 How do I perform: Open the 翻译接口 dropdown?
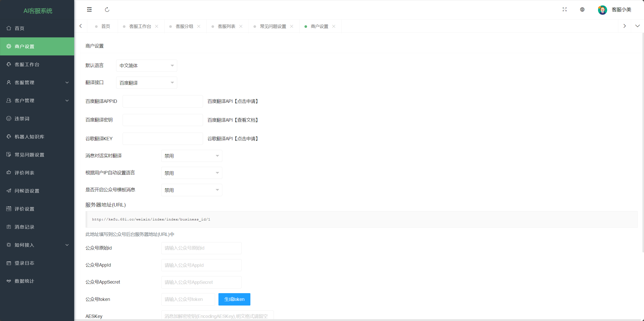tap(147, 83)
